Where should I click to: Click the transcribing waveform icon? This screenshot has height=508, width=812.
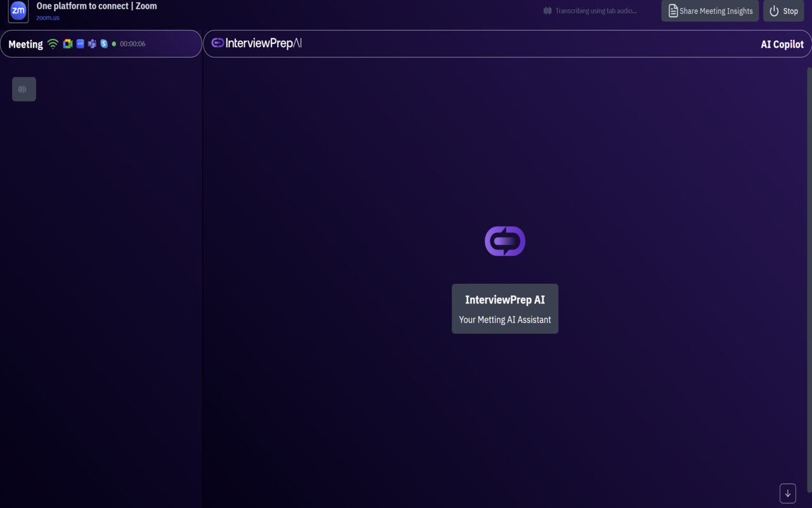tap(547, 11)
